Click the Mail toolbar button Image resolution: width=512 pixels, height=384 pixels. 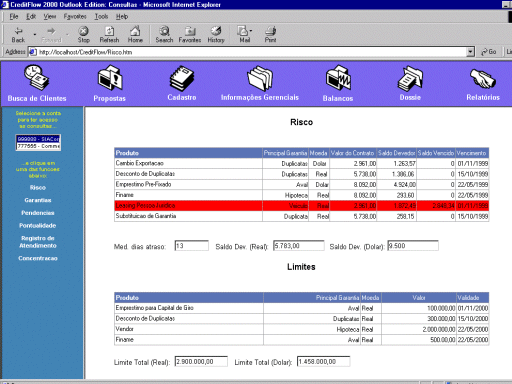[x=243, y=35]
